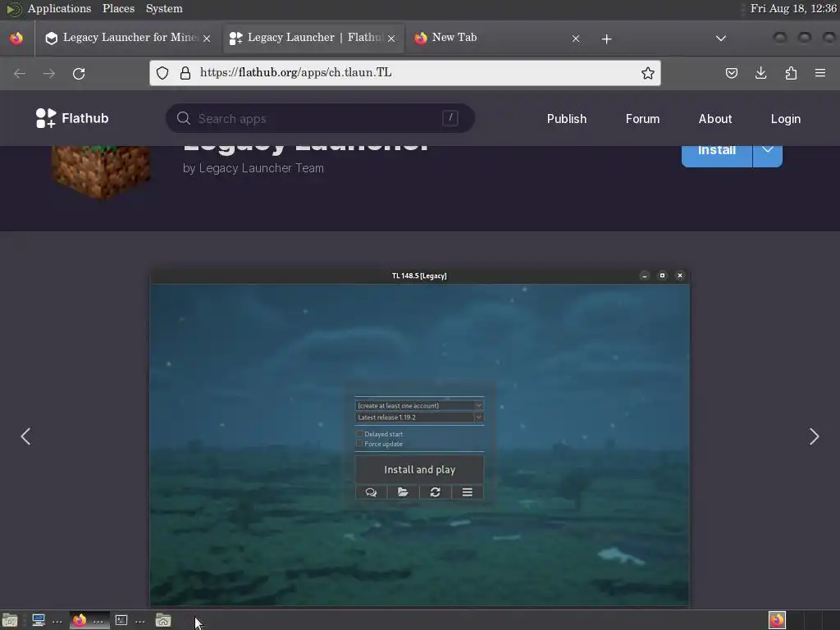Click the site security padlock icon
This screenshot has height=630, width=840.
point(185,73)
